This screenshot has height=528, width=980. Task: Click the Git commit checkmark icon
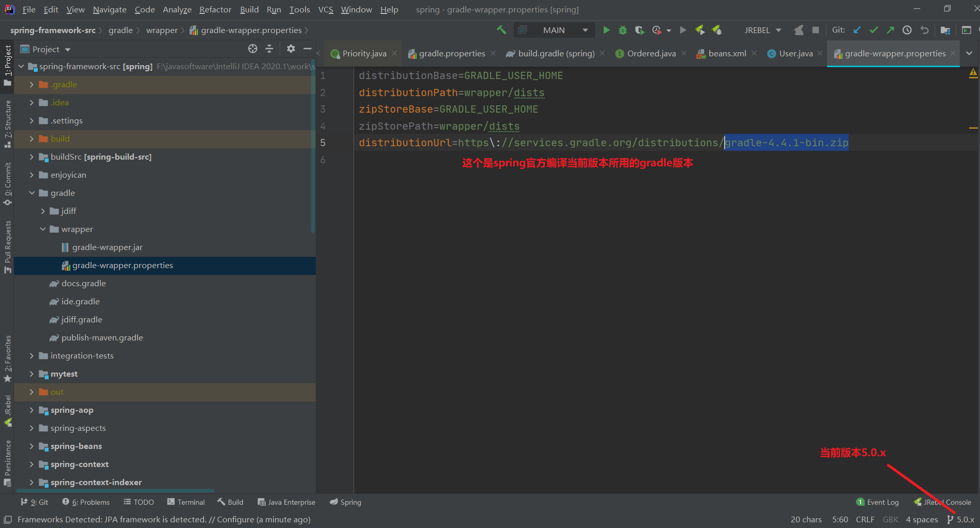pyautogui.click(x=874, y=30)
